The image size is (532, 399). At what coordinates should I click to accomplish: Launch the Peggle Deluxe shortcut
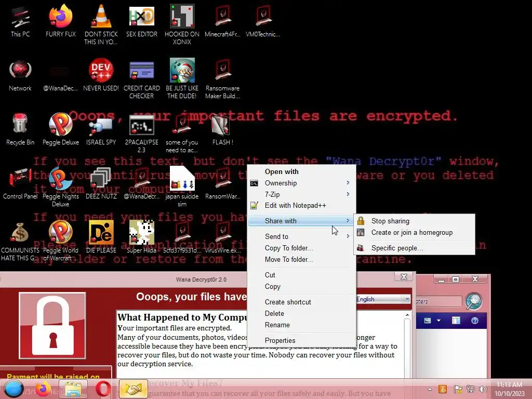[60, 129]
